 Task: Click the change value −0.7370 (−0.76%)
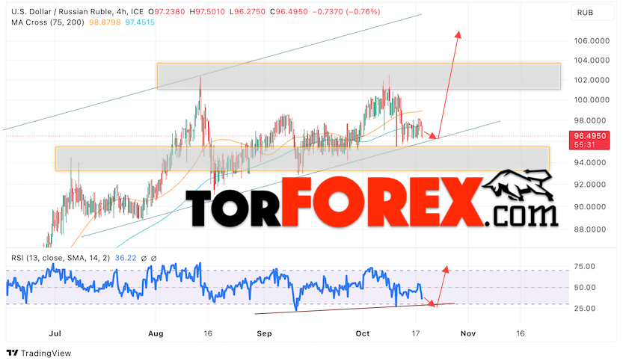point(346,11)
